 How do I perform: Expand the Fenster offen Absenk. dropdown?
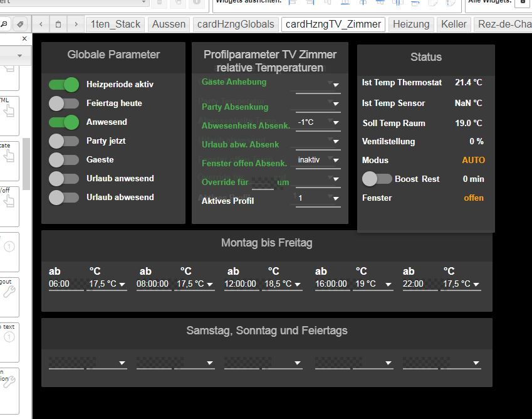[x=318, y=161]
